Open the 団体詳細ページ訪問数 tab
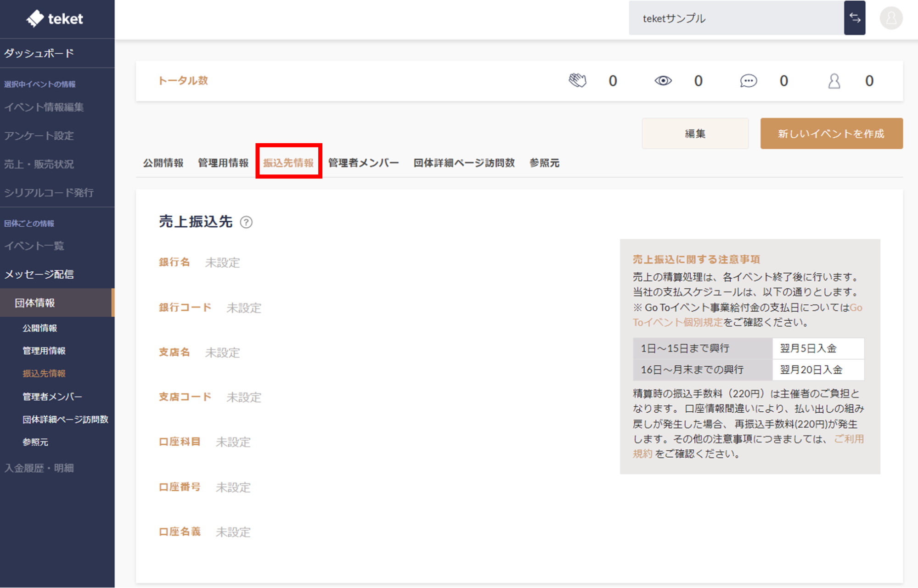The height and width of the screenshot is (588, 918). point(464,163)
